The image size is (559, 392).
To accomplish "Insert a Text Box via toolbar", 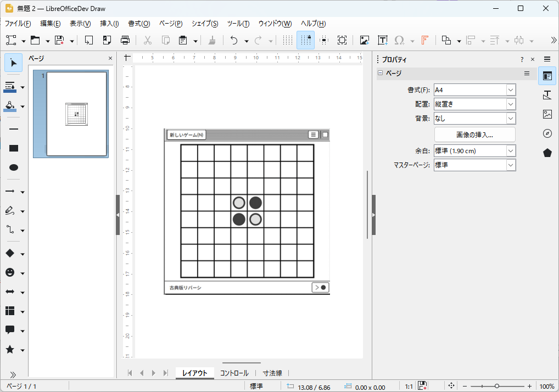I will (383, 40).
